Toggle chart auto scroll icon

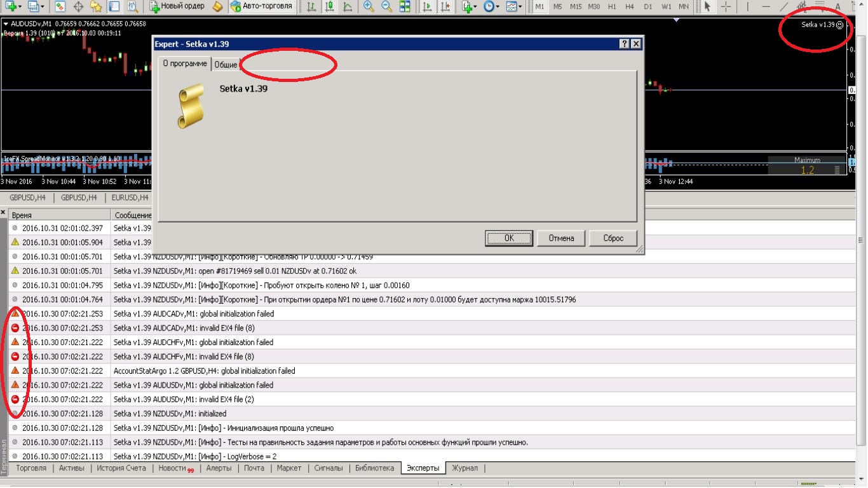(427, 6)
